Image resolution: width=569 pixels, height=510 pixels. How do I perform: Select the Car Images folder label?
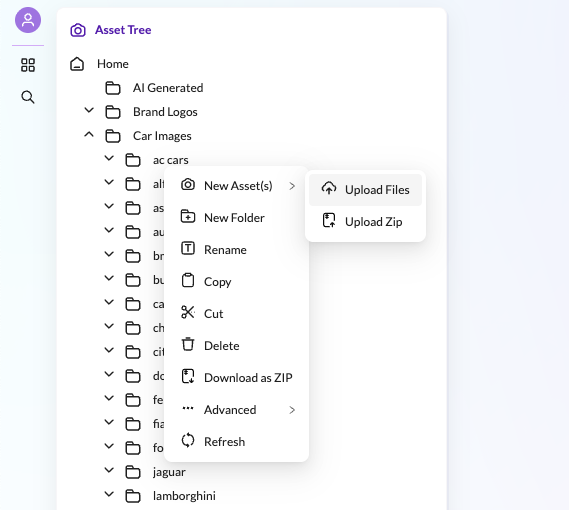162,136
